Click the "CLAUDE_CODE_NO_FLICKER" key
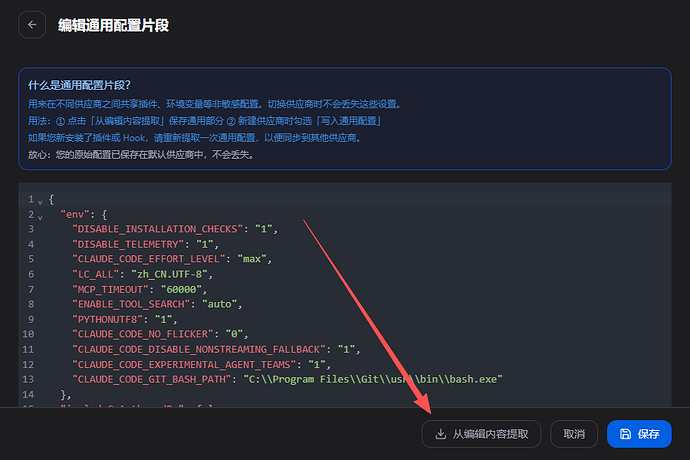 tap(143, 334)
